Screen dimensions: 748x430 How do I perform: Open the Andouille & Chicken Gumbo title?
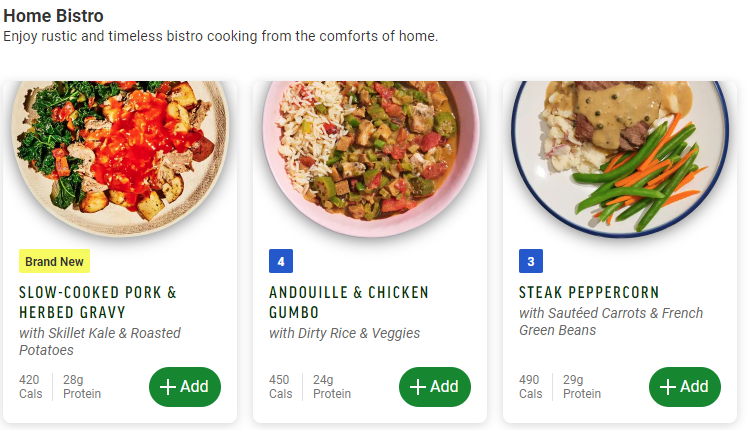point(348,302)
